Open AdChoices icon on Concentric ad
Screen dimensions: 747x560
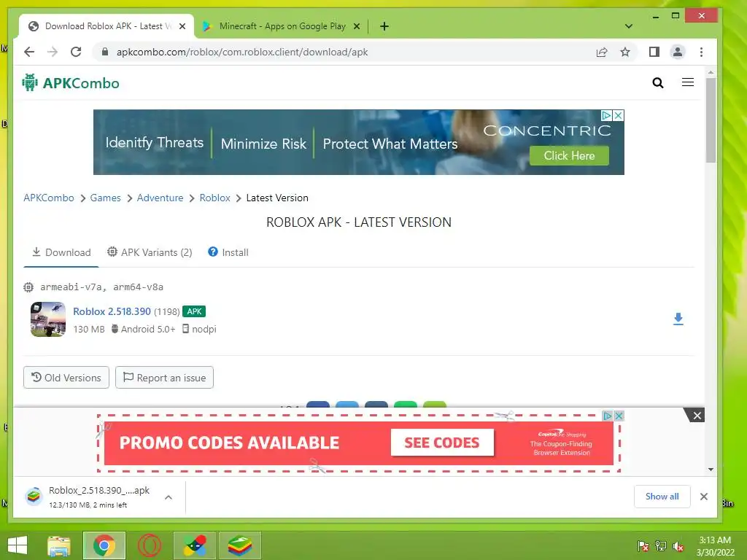pyautogui.click(x=606, y=115)
